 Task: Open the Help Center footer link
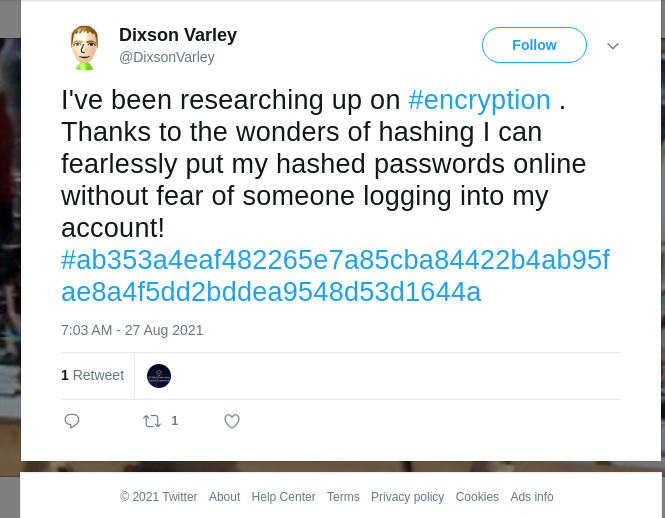(283, 497)
